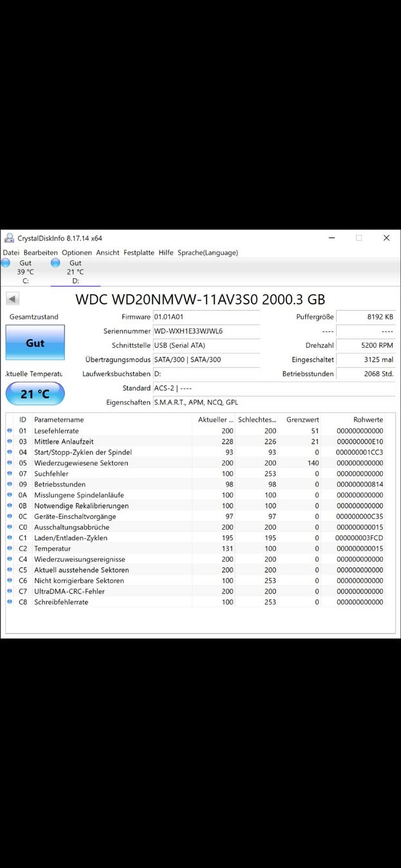This screenshot has width=401, height=868.
Task: Click status dot for Aktuell ausstehende Sektoren
Action: [10, 570]
